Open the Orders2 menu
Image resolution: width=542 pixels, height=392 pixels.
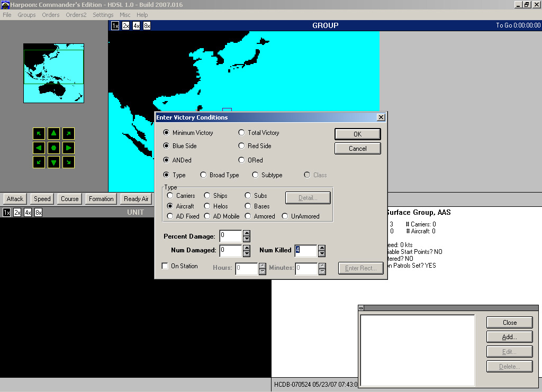pos(76,15)
